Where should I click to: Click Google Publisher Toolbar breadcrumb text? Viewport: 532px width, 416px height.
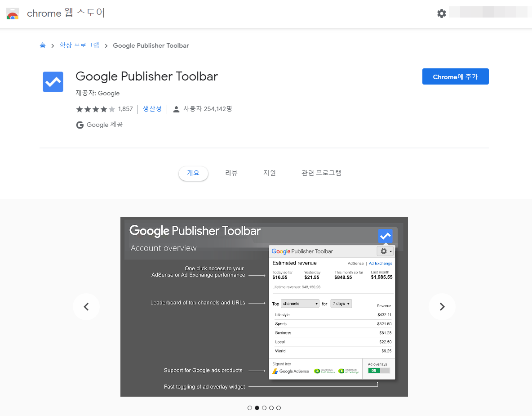click(x=151, y=45)
